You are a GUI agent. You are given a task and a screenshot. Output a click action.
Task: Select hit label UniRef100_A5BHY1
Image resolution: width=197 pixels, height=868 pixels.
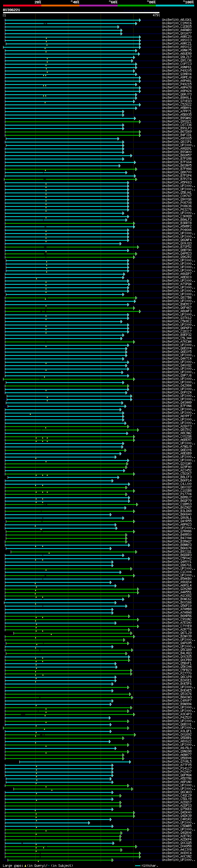point(177,108)
